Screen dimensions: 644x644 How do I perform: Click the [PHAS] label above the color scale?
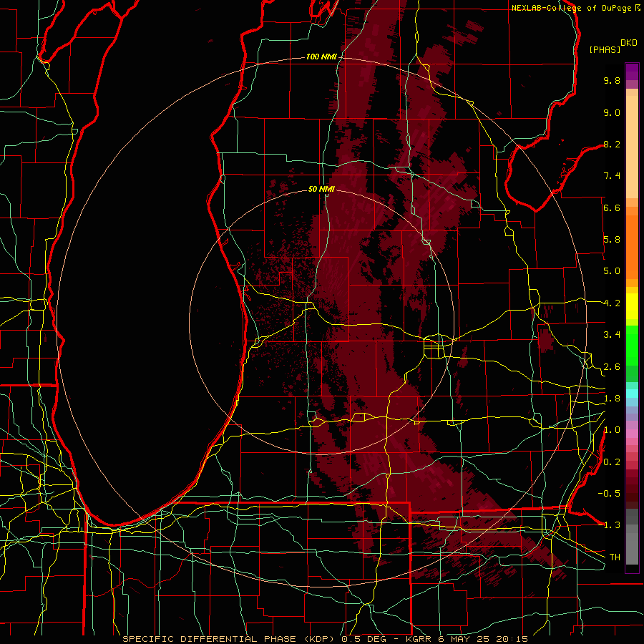point(605,50)
